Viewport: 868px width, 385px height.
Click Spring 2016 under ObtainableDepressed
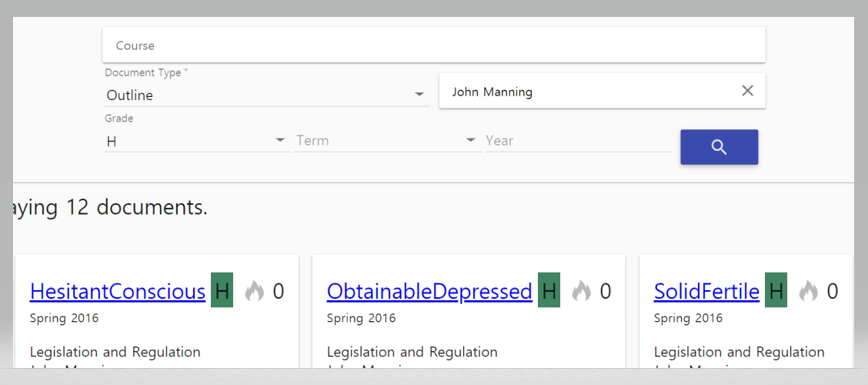click(x=361, y=318)
